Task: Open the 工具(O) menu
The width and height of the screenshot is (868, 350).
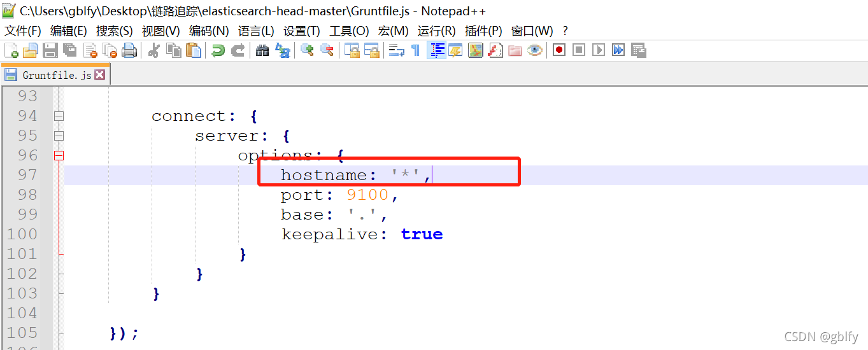Action: coord(349,31)
